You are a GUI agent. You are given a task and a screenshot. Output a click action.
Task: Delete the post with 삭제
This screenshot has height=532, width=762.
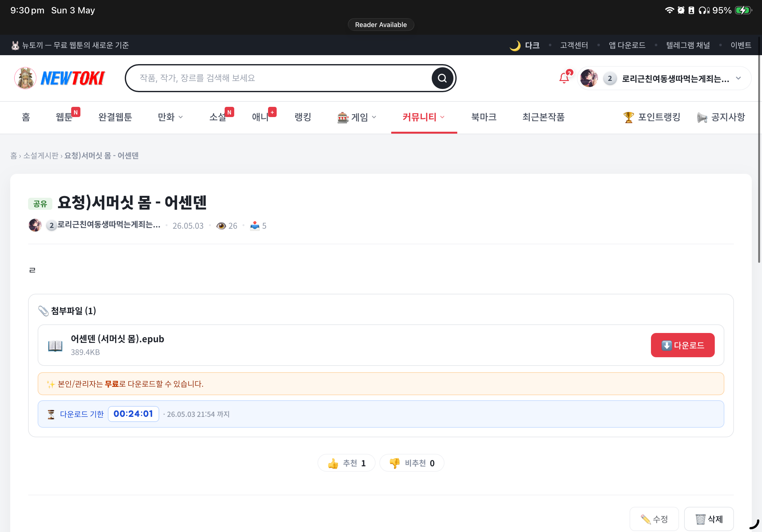[709, 519]
